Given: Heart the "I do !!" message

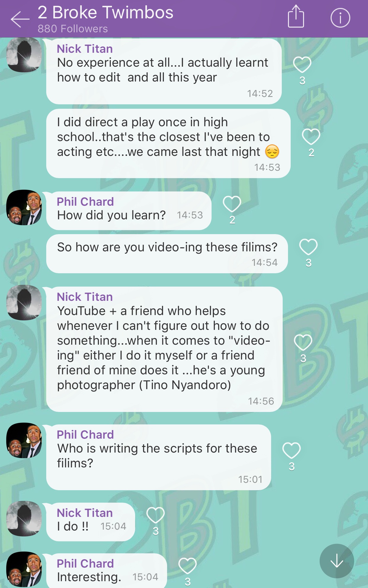Looking at the screenshot, I should (x=156, y=515).
